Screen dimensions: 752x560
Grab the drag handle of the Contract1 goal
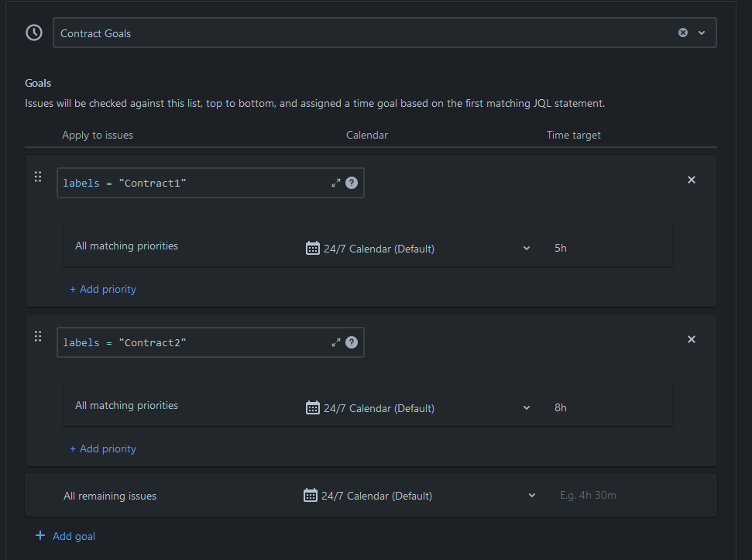(x=37, y=177)
